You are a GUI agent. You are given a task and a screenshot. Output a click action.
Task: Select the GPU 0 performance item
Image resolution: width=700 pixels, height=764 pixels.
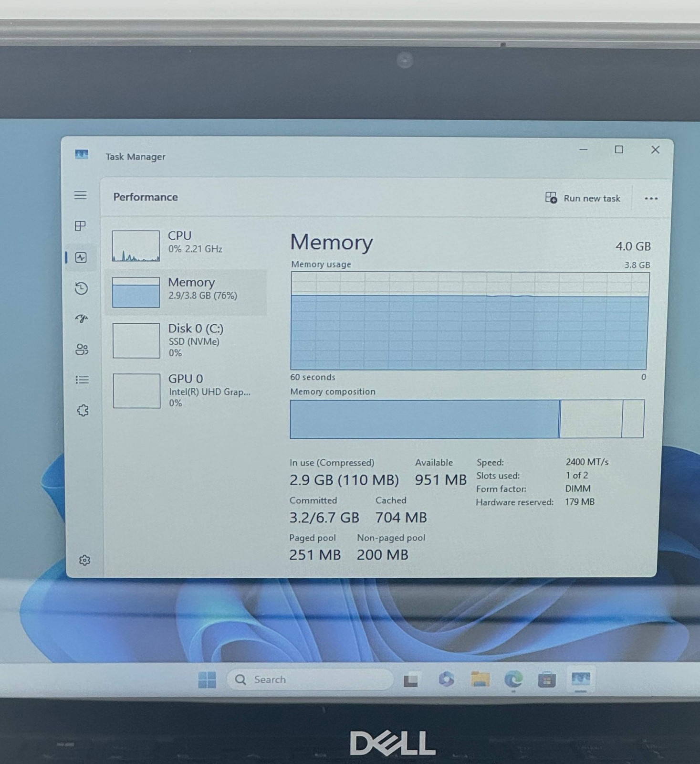pos(186,391)
